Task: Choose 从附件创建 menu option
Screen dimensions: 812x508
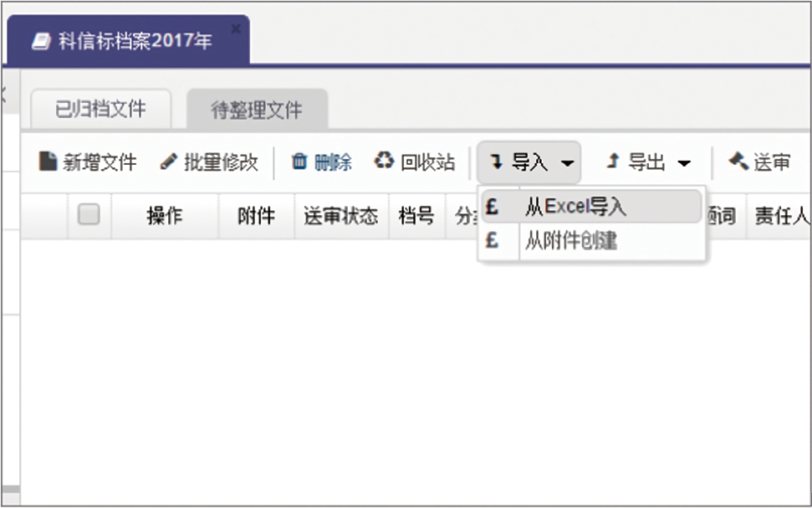Action: click(x=570, y=242)
